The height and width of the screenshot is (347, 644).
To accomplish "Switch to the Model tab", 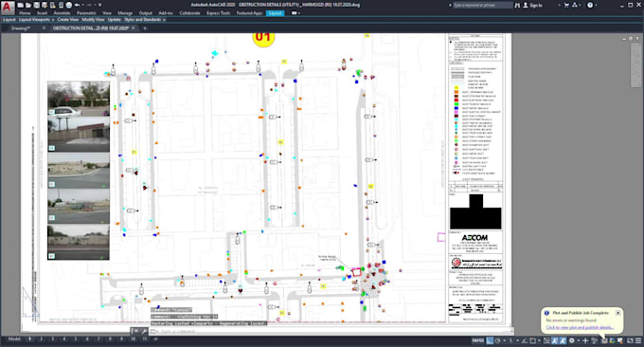I will (14, 339).
